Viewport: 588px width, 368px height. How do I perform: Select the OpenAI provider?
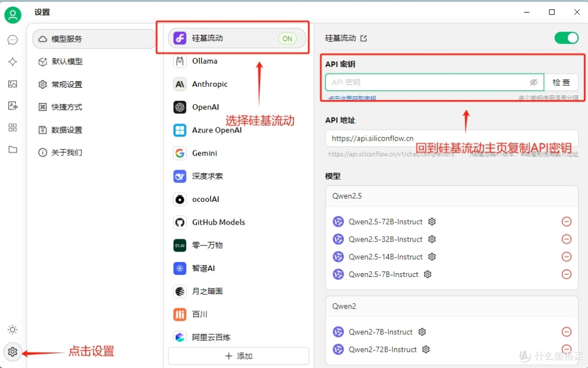click(x=237, y=107)
